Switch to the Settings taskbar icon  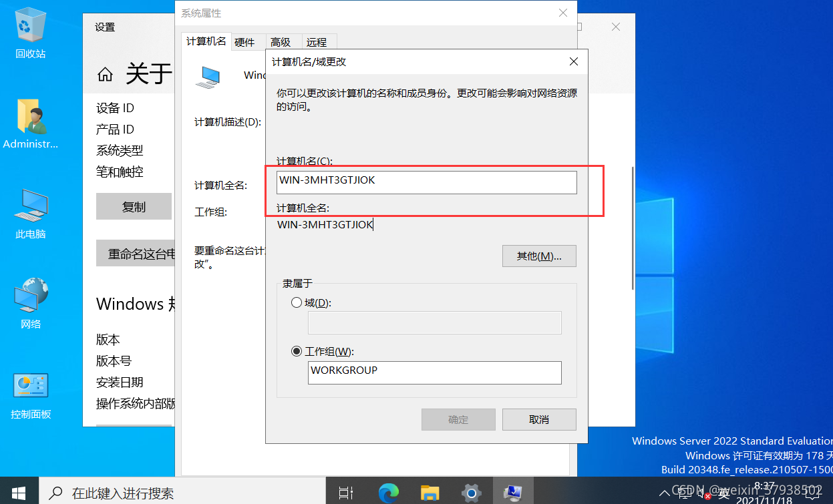[x=471, y=493]
